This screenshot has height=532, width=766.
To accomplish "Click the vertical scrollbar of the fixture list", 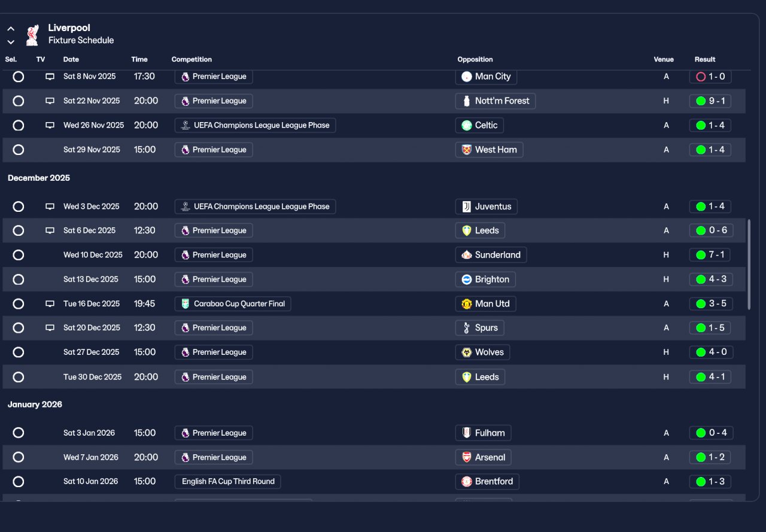I will click(x=749, y=265).
